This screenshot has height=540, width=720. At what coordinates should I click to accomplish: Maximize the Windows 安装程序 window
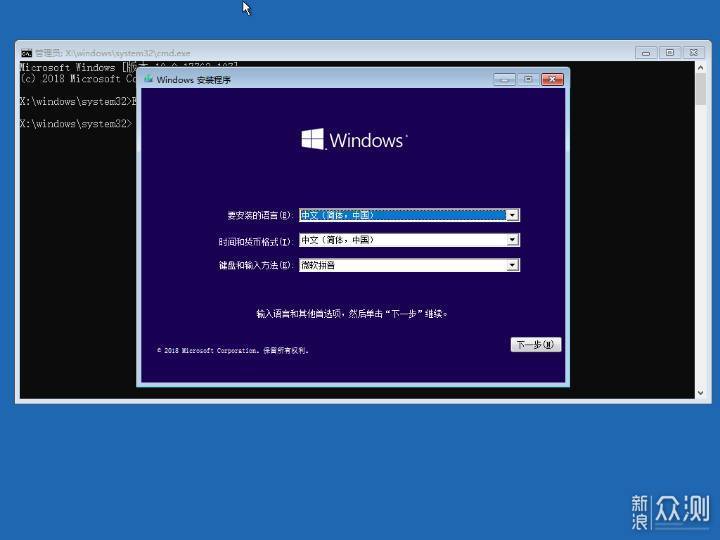(528, 79)
